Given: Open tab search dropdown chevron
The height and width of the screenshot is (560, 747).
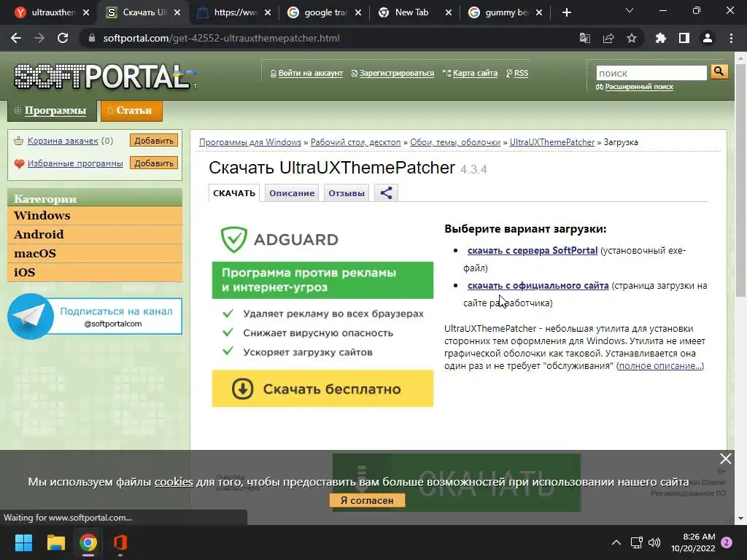Looking at the screenshot, I should [x=630, y=10].
